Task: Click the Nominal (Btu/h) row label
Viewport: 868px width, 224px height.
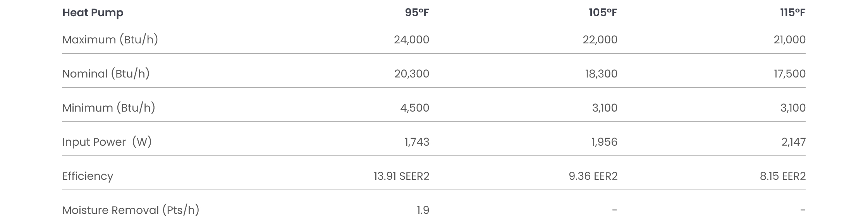Action: click(106, 74)
